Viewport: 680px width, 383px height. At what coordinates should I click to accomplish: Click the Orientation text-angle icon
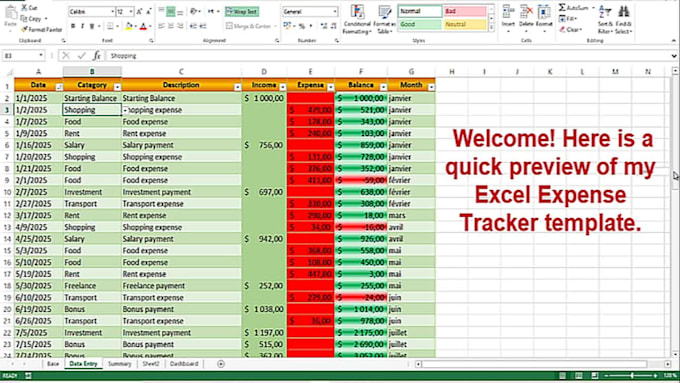point(193,12)
